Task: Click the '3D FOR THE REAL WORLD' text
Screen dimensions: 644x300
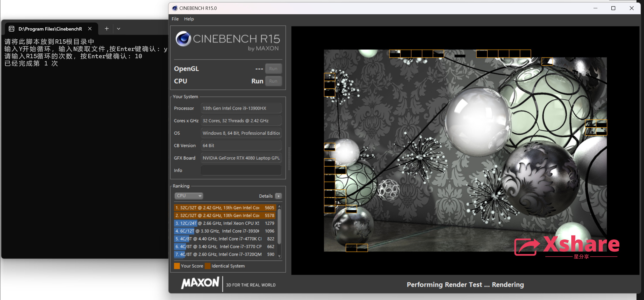Action: tap(251, 285)
